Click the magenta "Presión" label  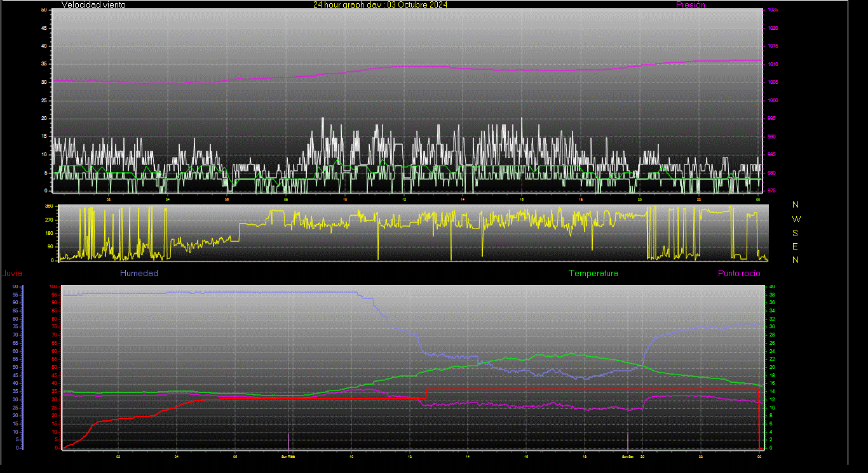click(x=690, y=4)
